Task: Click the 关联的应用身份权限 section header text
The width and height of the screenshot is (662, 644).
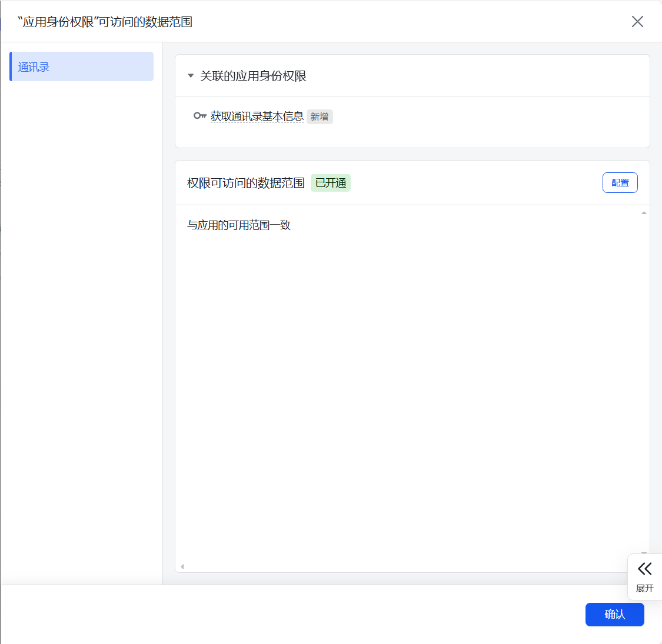Action: coord(253,76)
